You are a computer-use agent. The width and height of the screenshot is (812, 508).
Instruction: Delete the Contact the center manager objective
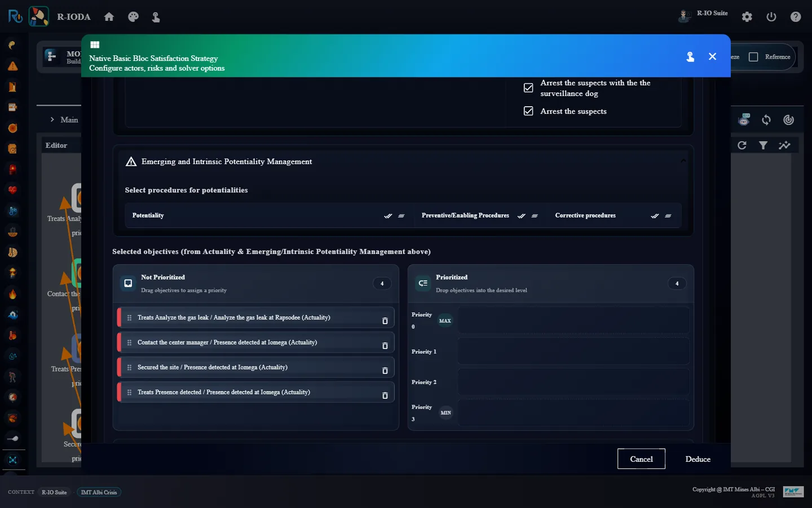[x=385, y=345]
